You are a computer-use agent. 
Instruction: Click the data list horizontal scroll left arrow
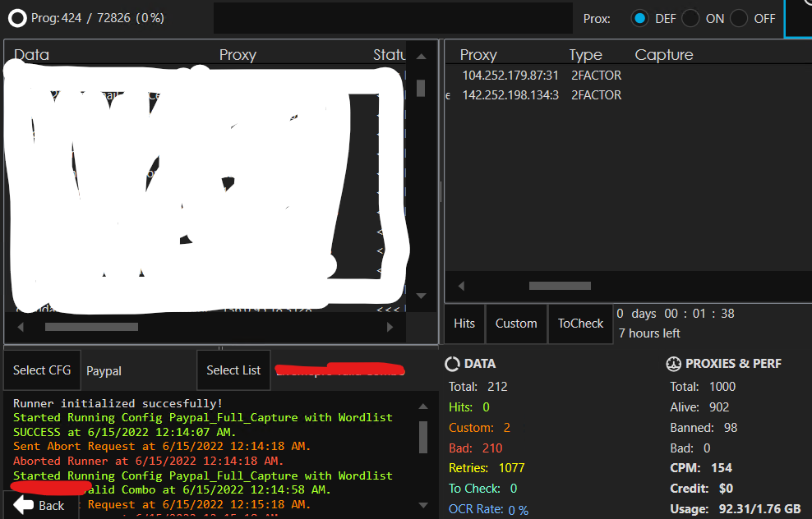(x=21, y=327)
